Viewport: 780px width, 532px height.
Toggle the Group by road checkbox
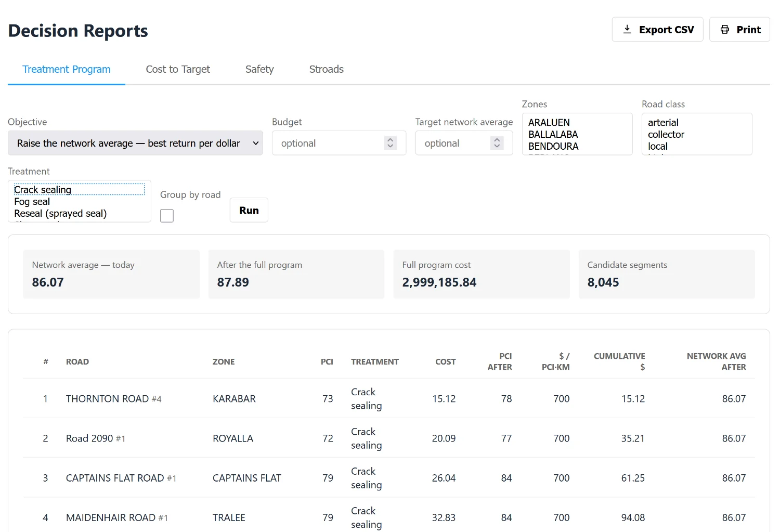pyautogui.click(x=167, y=216)
